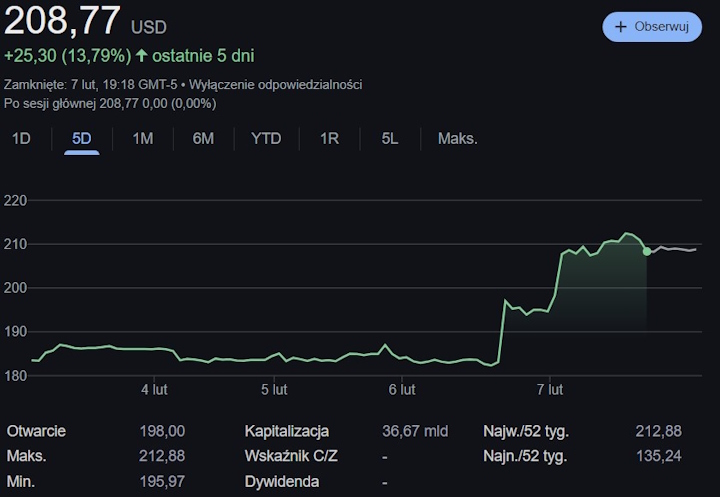This screenshot has width=720, height=497.
Task: Click the 7 lut date label
Action: tap(550, 389)
